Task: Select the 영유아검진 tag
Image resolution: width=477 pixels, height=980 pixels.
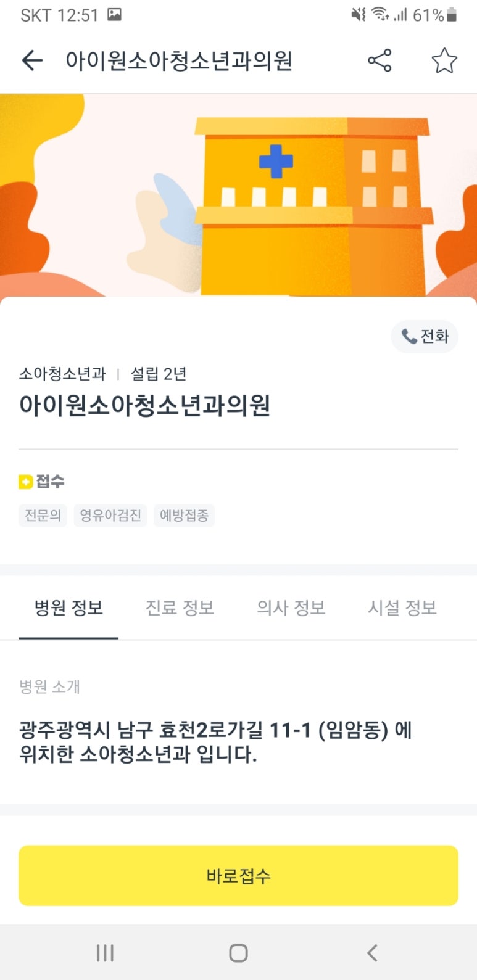Action: (110, 515)
